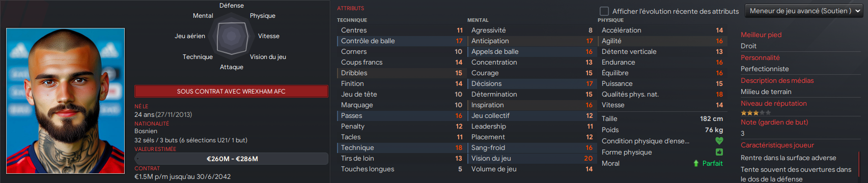Click the Physique column header
Viewport: 868px width, 183px height.
coord(610,20)
